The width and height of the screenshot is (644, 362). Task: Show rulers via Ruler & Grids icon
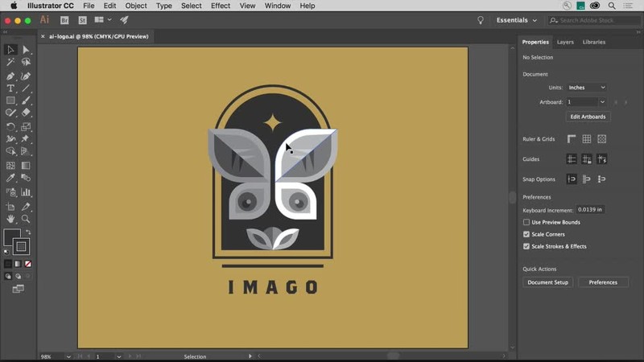(x=572, y=139)
